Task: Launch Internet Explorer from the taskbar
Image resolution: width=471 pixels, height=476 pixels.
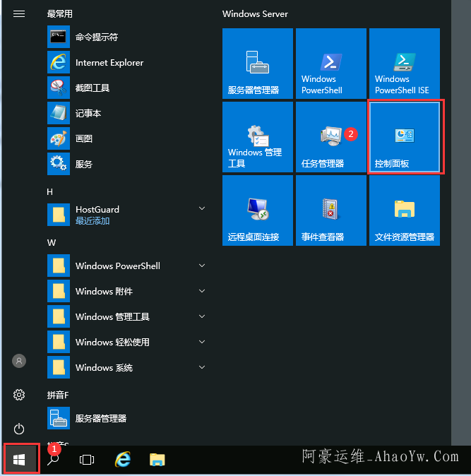Action: (x=123, y=459)
